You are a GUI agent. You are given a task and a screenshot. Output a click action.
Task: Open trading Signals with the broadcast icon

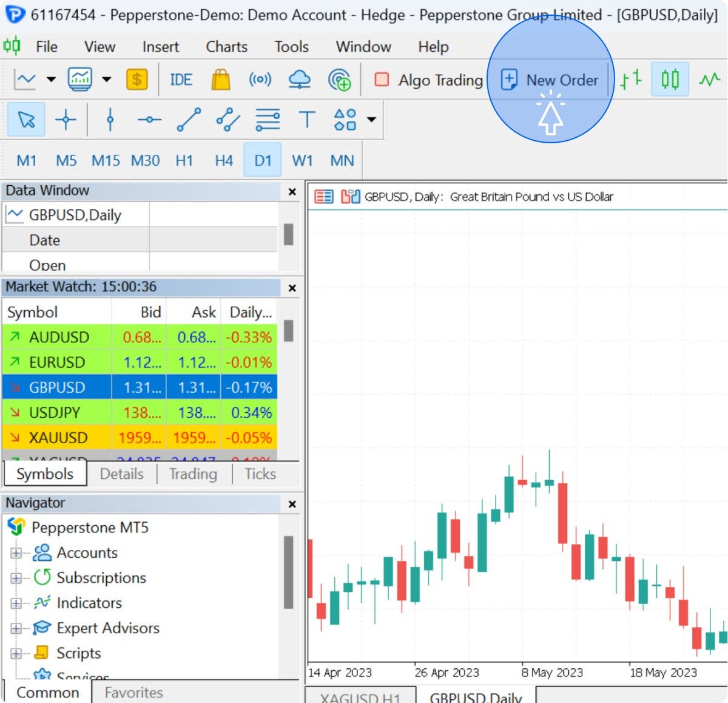click(x=260, y=79)
